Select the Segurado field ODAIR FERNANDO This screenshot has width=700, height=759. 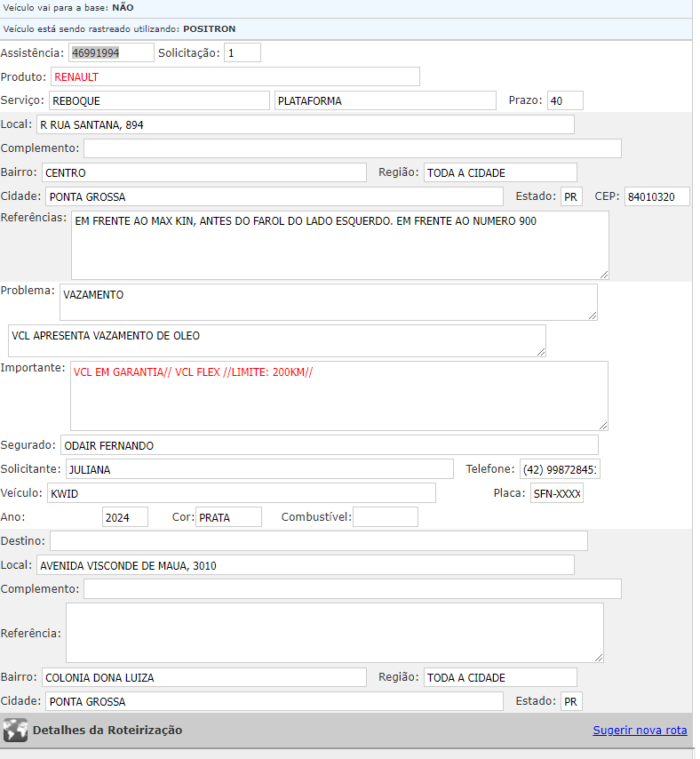(329, 445)
